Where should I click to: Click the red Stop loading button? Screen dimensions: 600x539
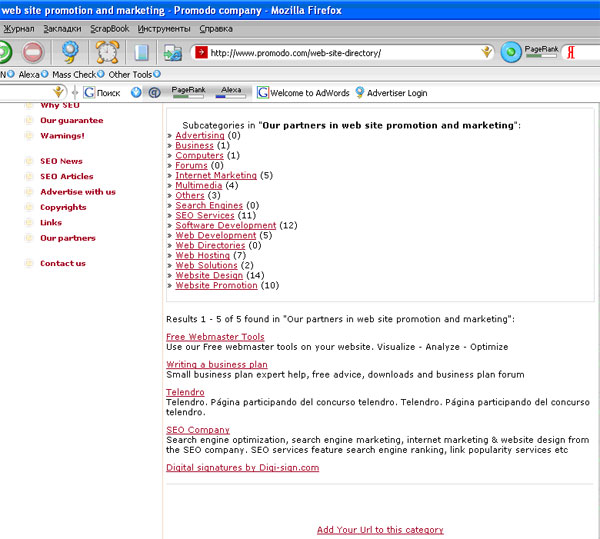tap(32, 52)
